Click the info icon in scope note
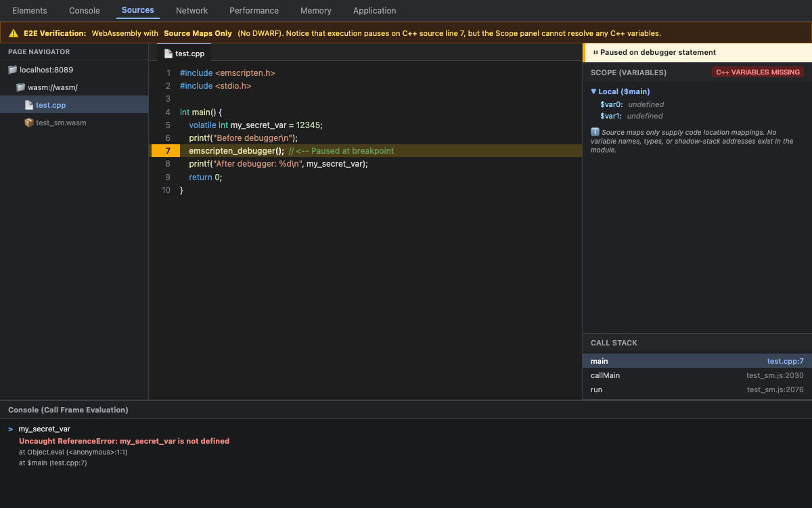Screen dimensions: 812x508 (595, 132)
